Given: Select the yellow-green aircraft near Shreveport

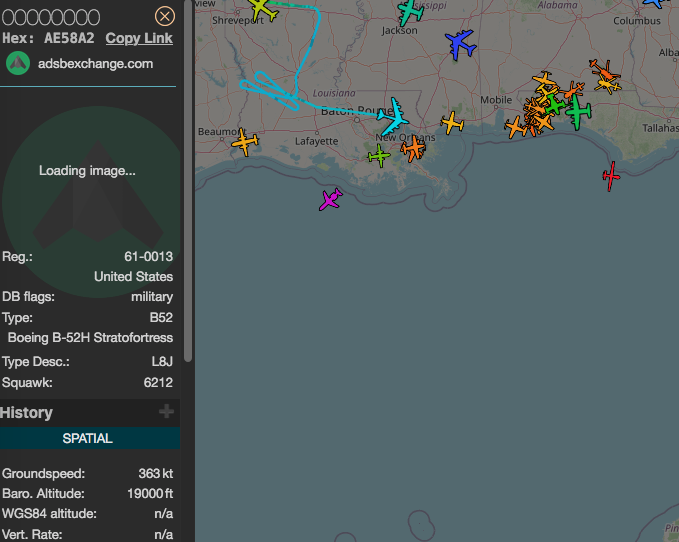Looking at the screenshot, I should [262, 9].
